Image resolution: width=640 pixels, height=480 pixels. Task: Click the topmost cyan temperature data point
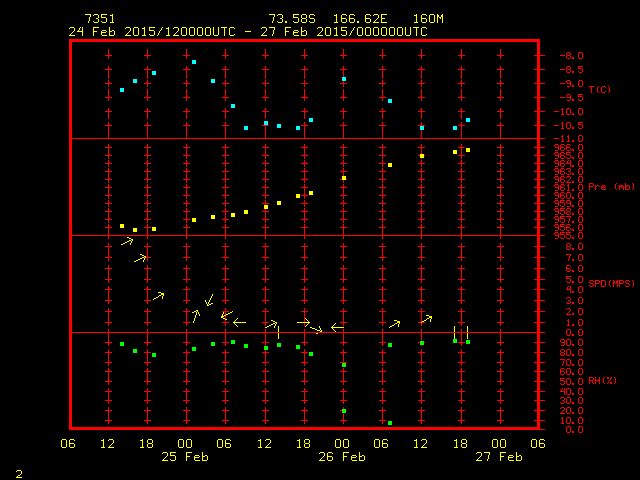(193, 62)
